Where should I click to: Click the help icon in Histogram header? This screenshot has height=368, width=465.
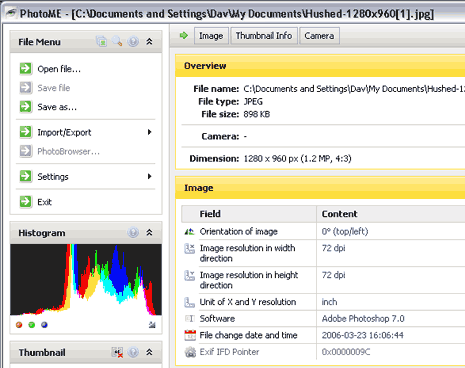133,232
